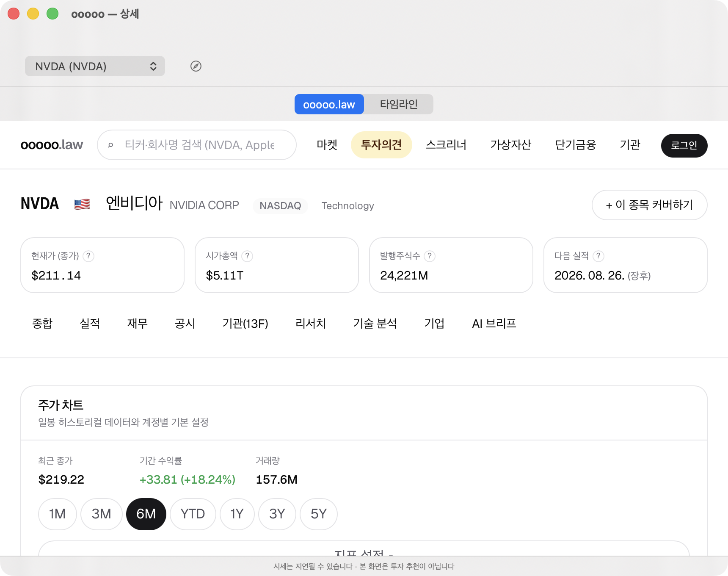This screenshot has height=576, width=728.
Task: Select the 리서치 tab
Action: [311, 324]
